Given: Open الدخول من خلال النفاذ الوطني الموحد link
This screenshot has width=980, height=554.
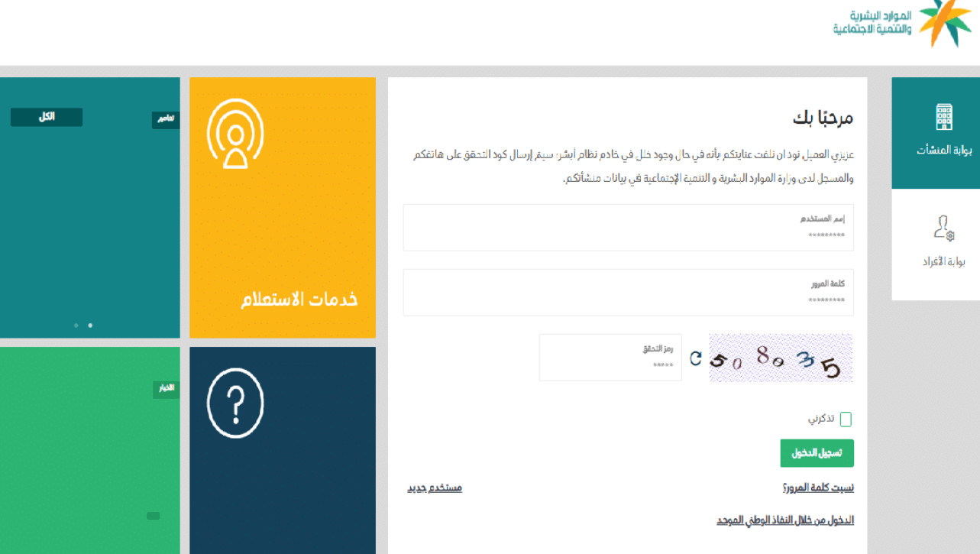Looking at the screenshot, I should pyautogui.click(x=784, y=520).
